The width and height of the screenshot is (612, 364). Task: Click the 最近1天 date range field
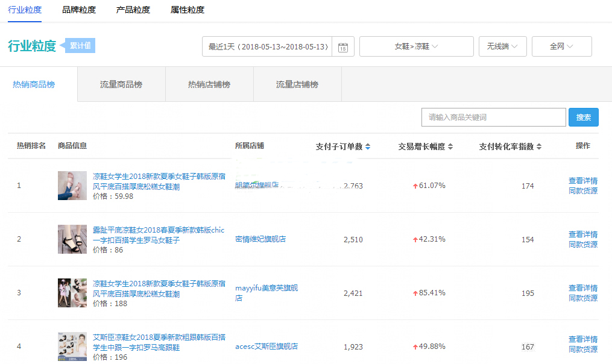(268, 47)
